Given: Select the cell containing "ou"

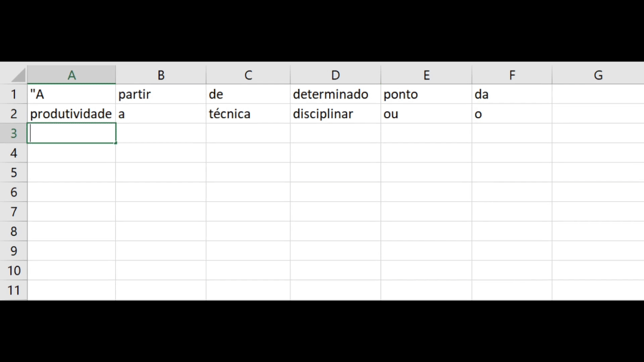Looking at the screenshot, I should coord(426,114).
